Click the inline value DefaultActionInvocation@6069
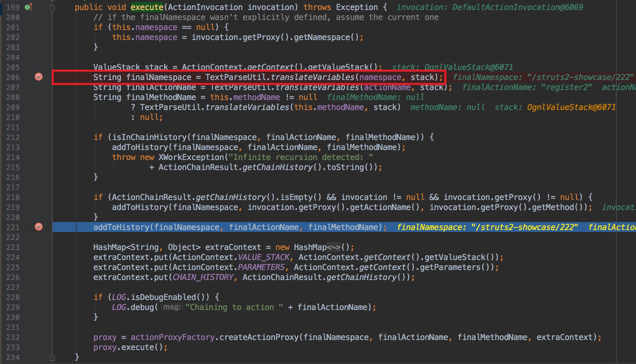Image resolution: width=636 pixels, height=364 pixels. pyautogui.click(x=517, y=7)
